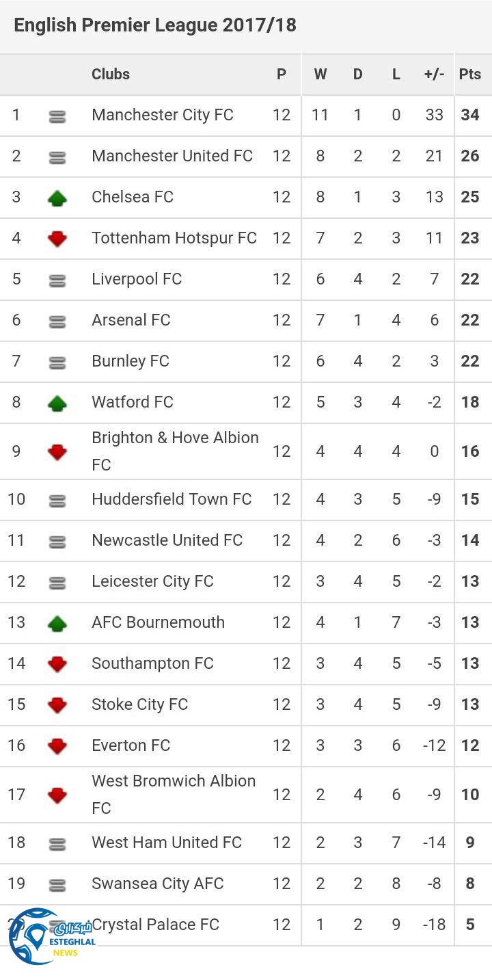
Task: Click the green up arrow beside AFC Bournemouth
Action: tap(57, 623)
